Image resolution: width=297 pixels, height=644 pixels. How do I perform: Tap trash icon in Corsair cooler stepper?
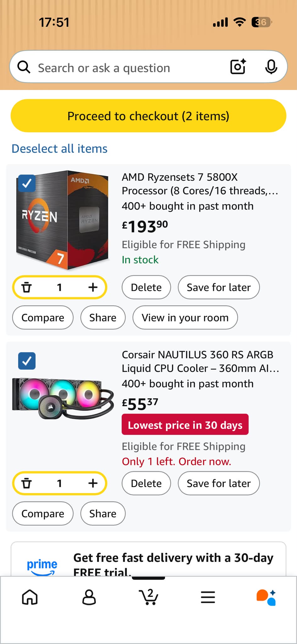tap(27, 483)
